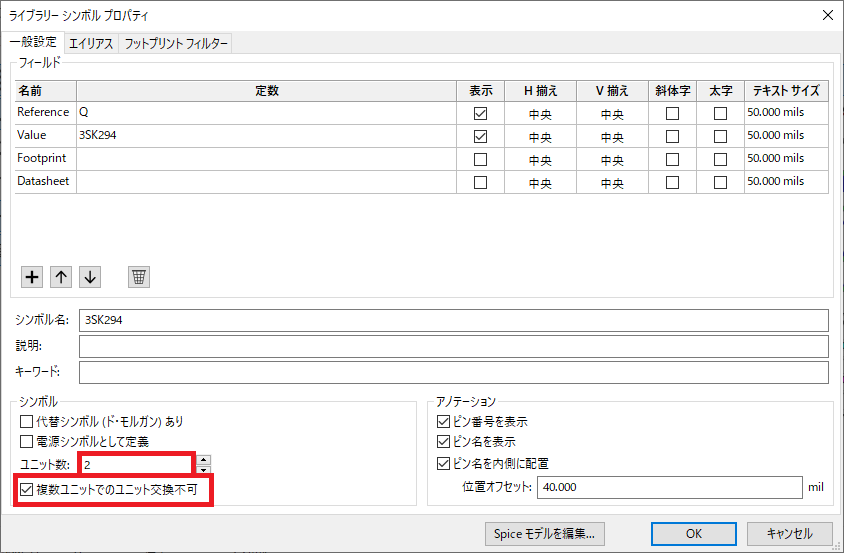Toggle 表示 checkbox for Footprint row

click(x=480, y=159)
